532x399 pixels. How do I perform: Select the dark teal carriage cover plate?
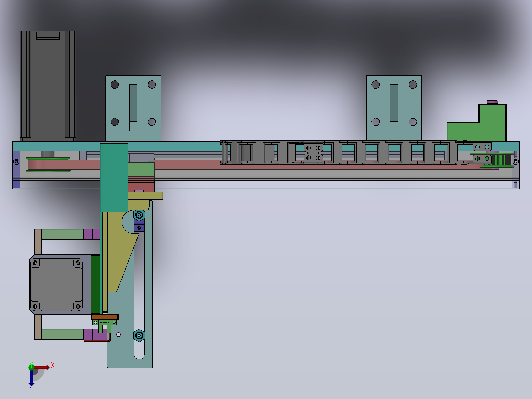[114, 178]
